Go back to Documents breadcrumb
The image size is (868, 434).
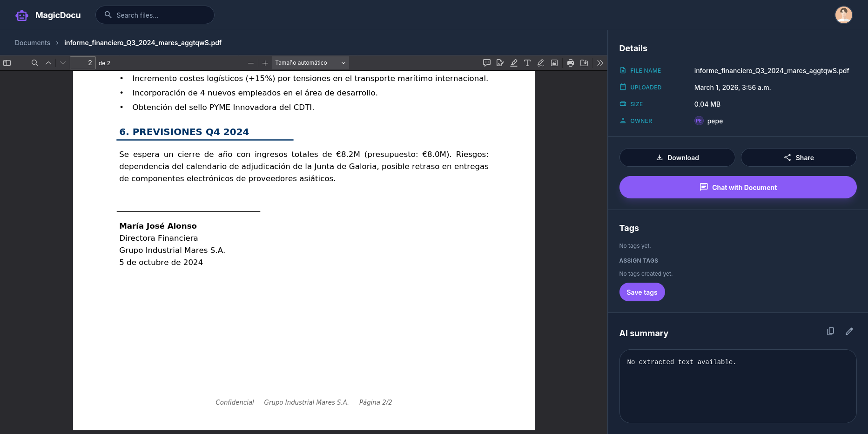click(x=33, y=43)
